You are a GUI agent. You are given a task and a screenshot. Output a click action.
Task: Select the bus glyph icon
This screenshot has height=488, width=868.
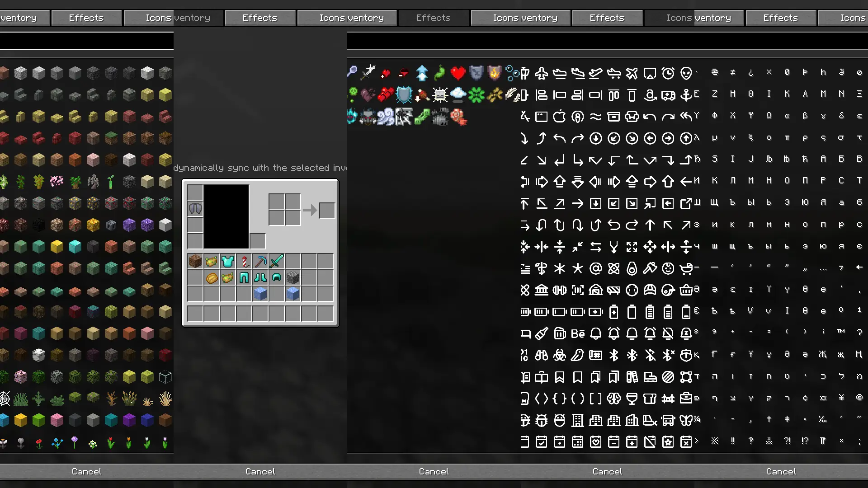[668, 420]
